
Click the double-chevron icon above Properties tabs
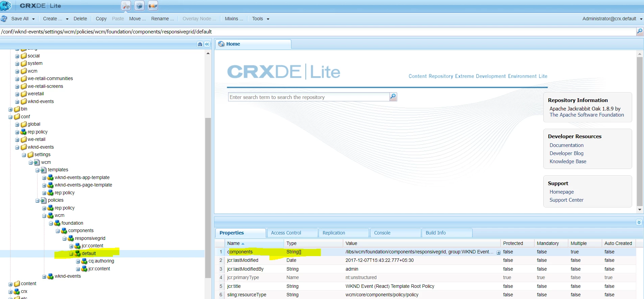(639, 222)
